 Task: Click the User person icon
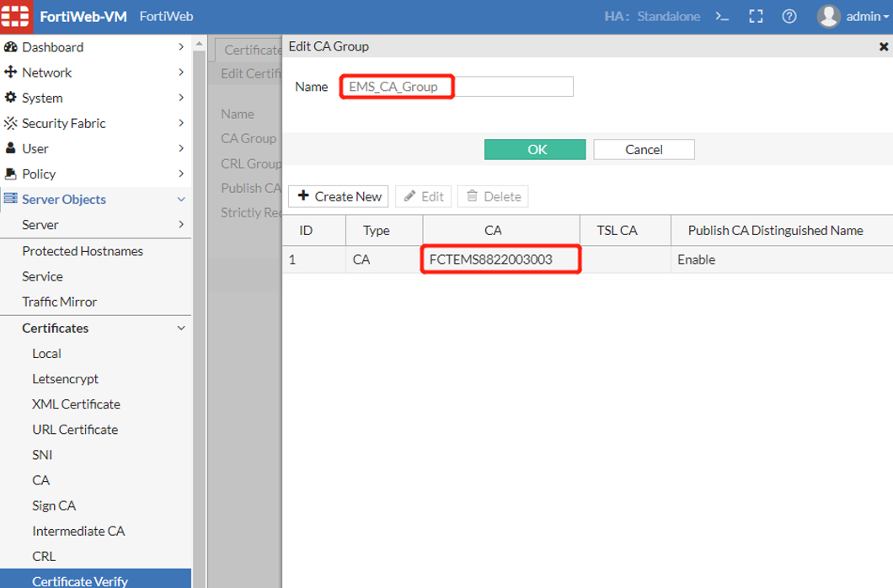tap(10, 148)
